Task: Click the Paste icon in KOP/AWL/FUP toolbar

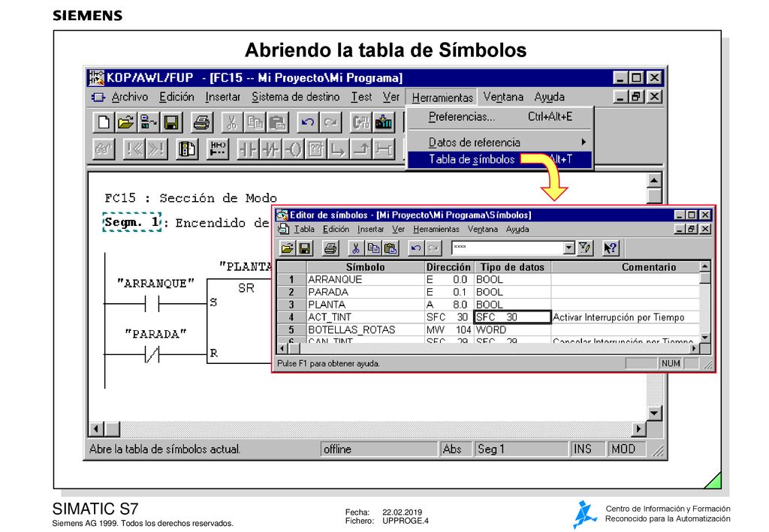Action: coord(277,122)
